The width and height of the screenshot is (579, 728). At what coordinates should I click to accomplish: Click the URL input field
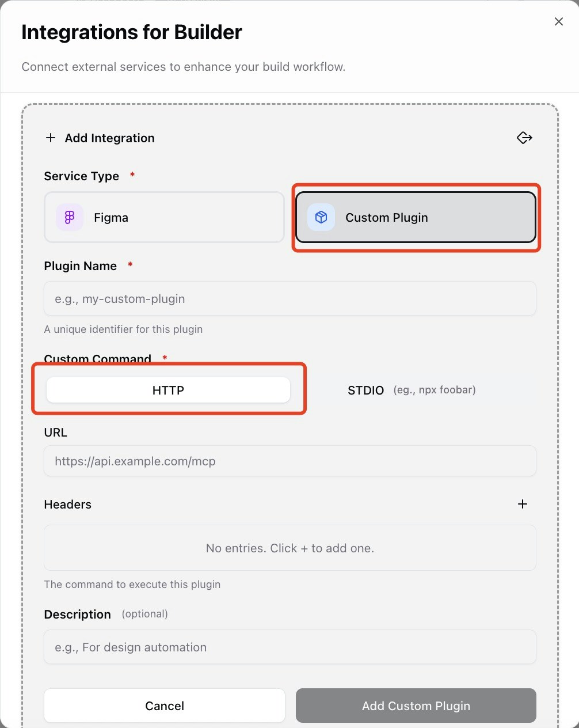pyautogui.click(x=290, y=461)
